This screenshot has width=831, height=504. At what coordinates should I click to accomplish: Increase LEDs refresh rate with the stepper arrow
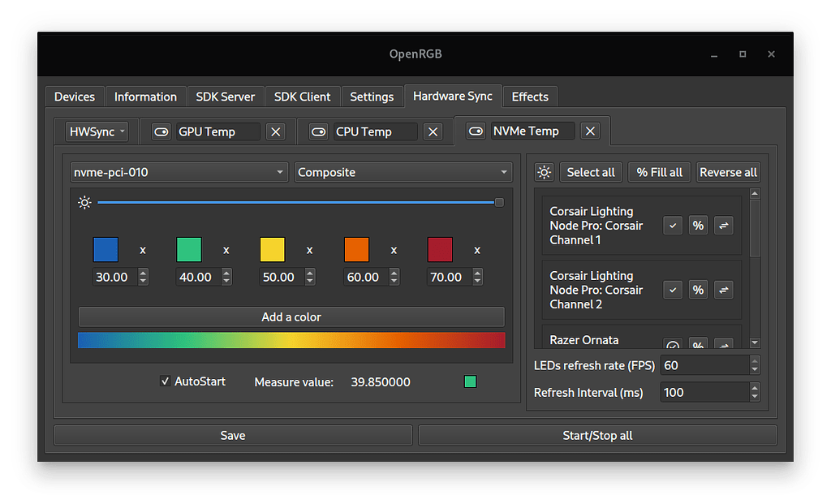(755, 360)
